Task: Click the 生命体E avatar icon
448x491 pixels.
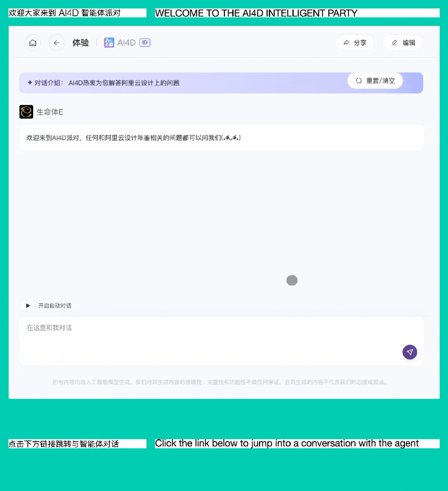Action: (x=26, y=112)
